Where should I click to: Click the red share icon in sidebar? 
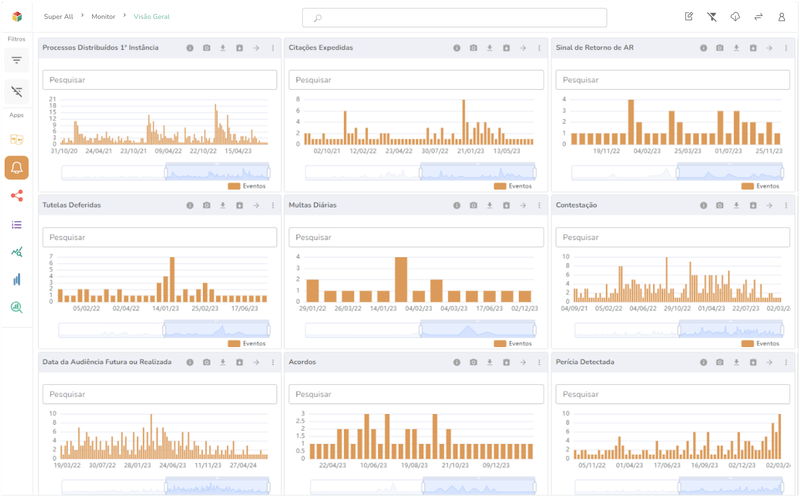(17, 196)
